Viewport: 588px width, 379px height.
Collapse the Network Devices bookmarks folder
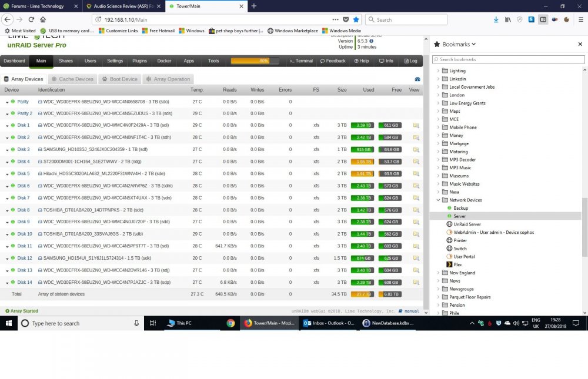click(438, 200)
